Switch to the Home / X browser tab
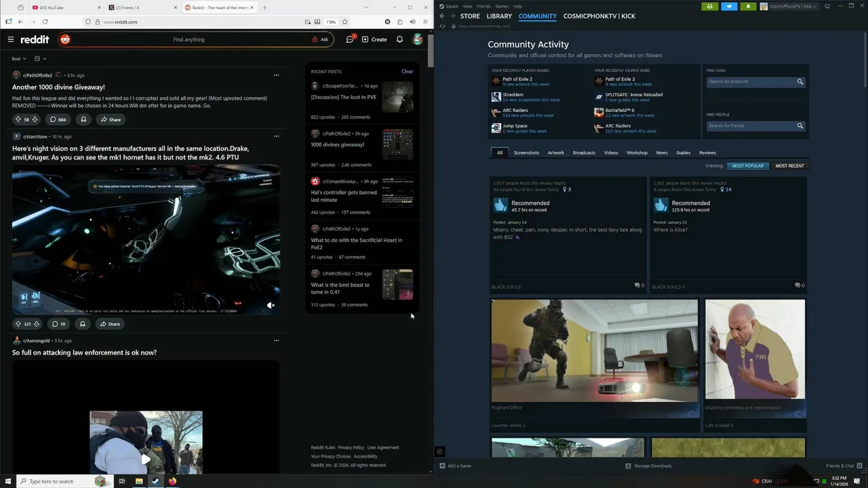868x488 pixels. (142, 7)
